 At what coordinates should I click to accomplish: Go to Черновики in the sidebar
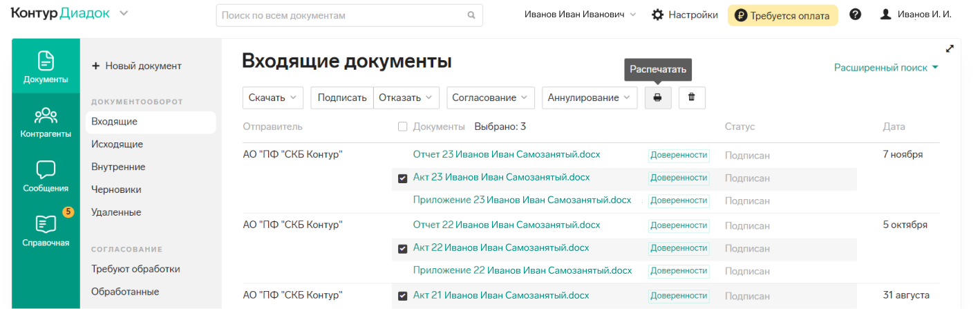point(116,189)
